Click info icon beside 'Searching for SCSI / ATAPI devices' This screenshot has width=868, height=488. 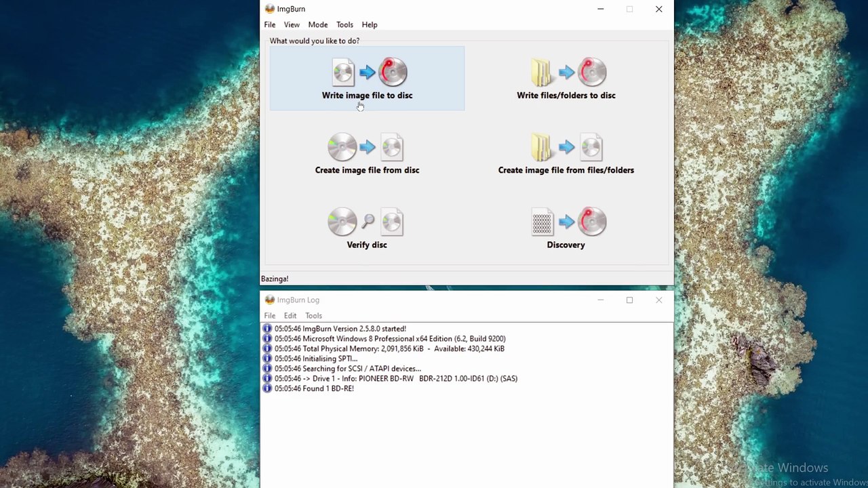point(267,369)
